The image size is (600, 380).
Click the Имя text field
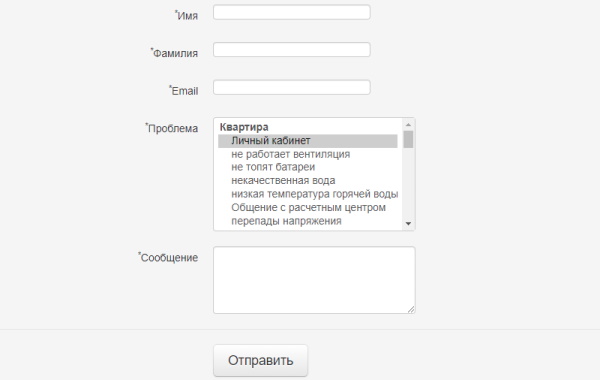292,12
